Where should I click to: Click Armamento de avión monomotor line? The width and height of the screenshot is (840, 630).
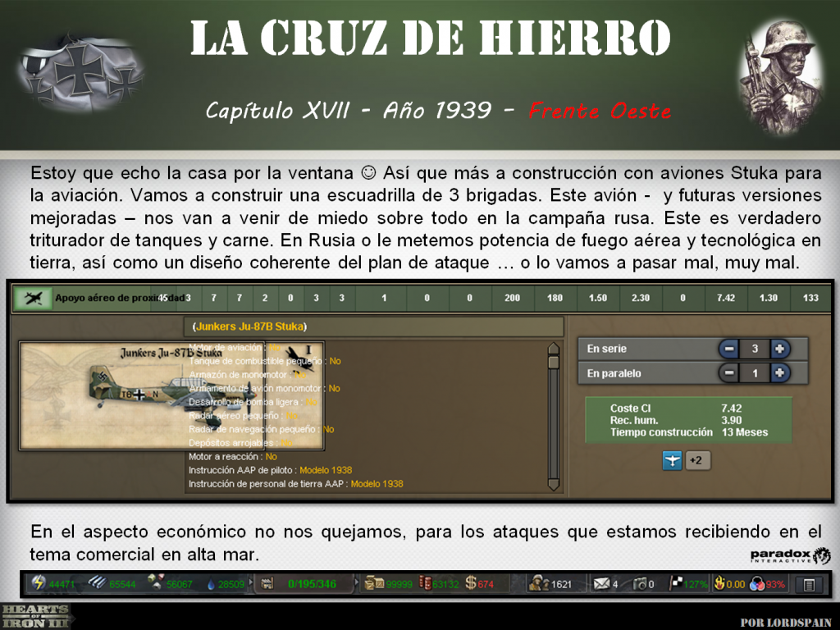click(264, 388)
